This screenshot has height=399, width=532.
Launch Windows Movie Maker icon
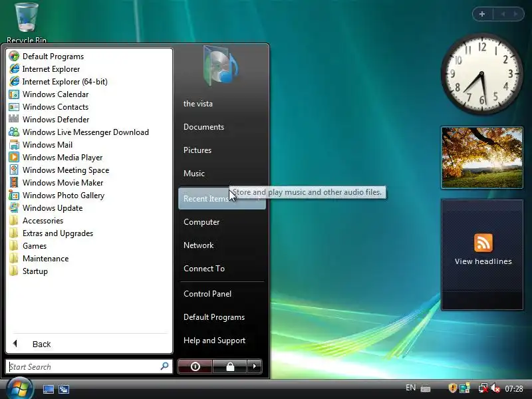[x=14, y=182]
